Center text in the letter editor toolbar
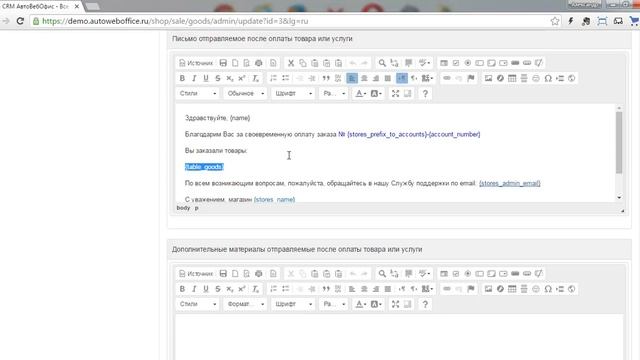 coord(364,78)
